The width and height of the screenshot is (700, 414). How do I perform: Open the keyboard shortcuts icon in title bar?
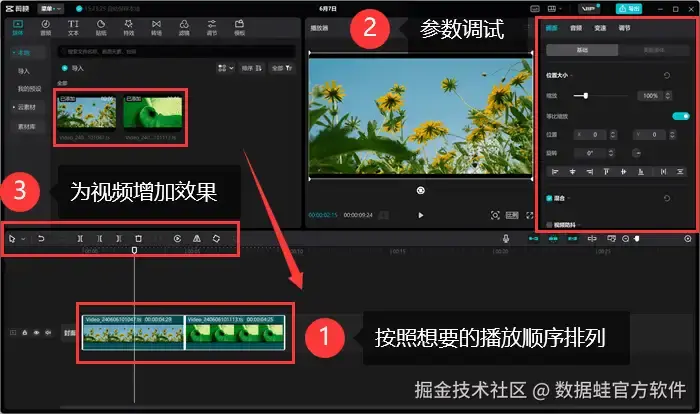(x=535, y=8)
